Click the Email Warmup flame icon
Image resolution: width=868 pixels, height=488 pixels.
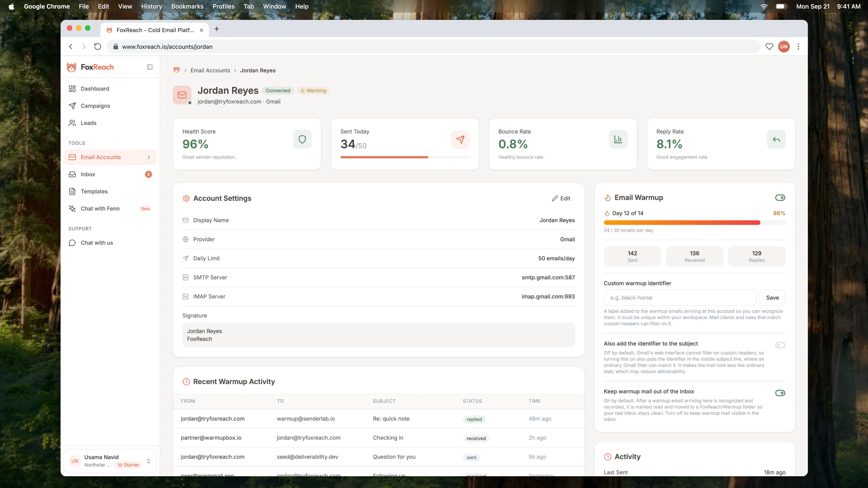(608, 198)
